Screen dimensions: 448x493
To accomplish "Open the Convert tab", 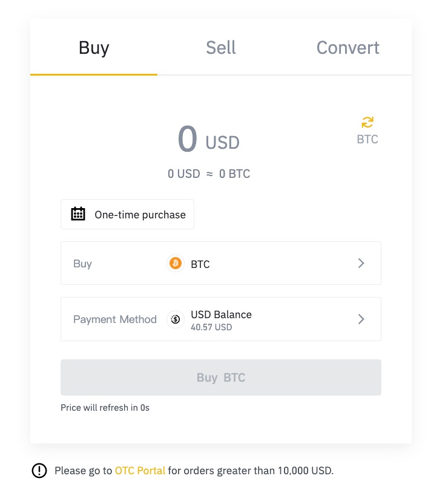I will 348,48.
